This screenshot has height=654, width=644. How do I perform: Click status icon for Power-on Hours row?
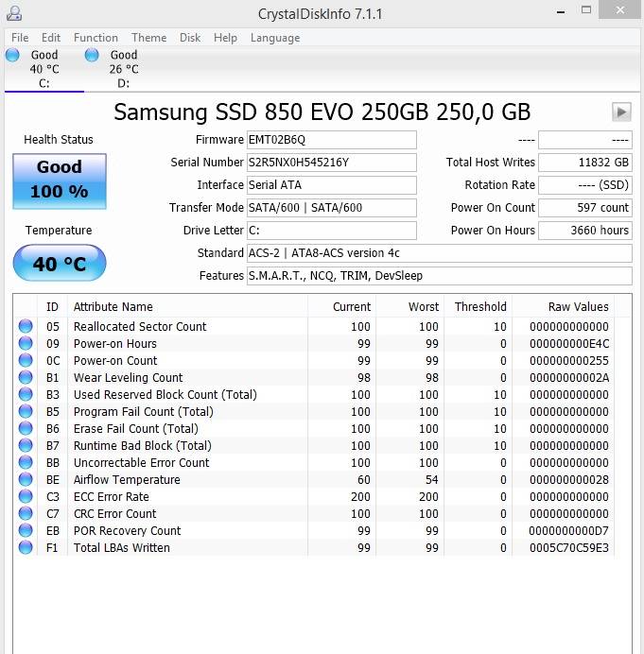point(26,343)
